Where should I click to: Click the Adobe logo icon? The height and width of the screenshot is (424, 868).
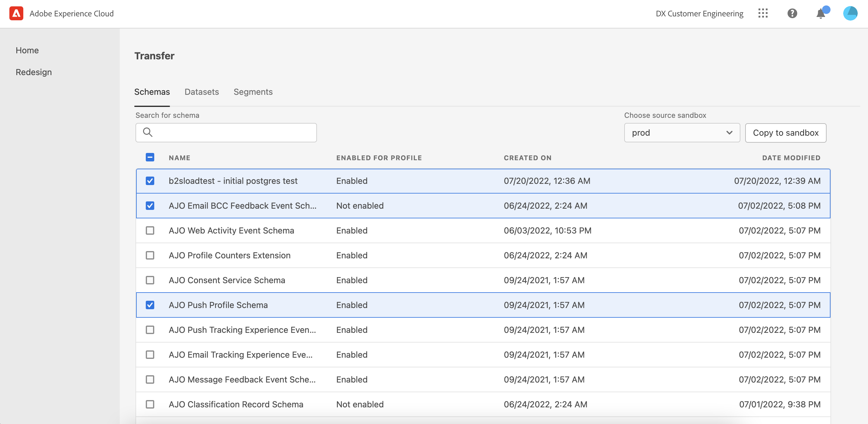[x=16, y=14]
